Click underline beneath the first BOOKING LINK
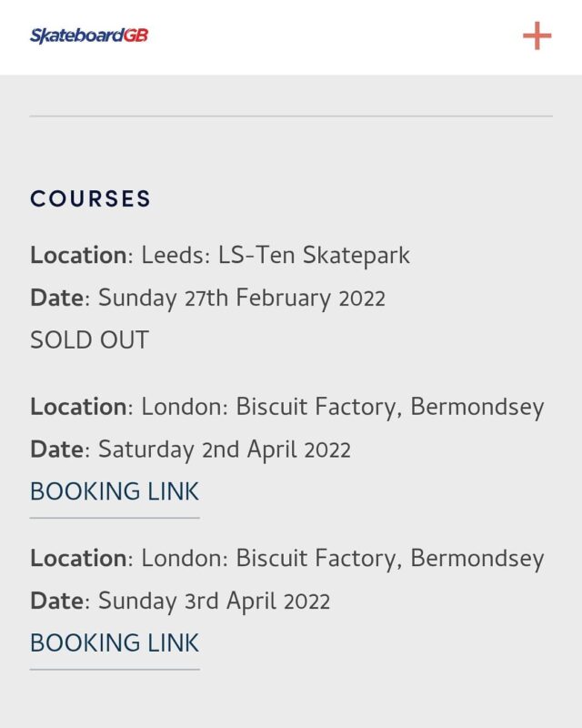 tap(115, 518)
